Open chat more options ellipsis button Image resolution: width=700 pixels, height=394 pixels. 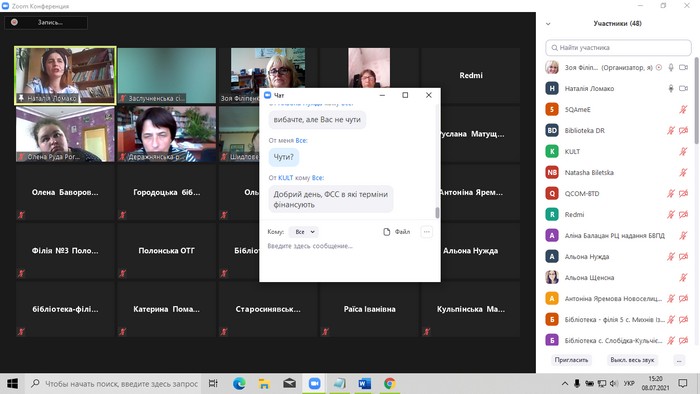pos(427,232)
